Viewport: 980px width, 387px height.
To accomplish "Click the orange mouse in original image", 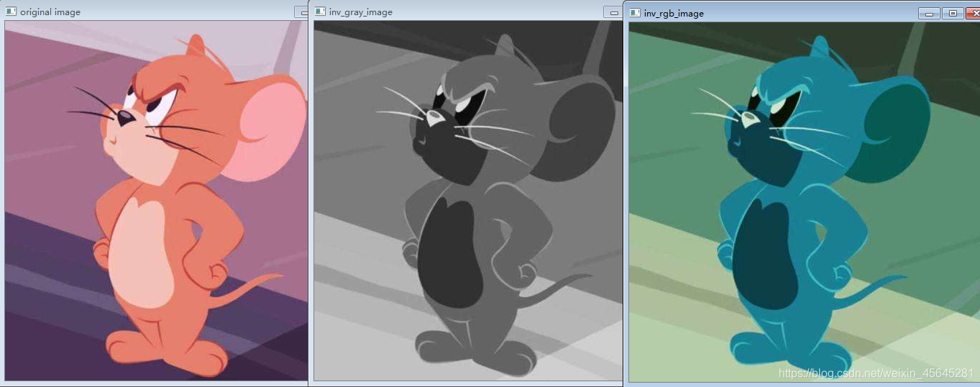I will click(187, 205).
